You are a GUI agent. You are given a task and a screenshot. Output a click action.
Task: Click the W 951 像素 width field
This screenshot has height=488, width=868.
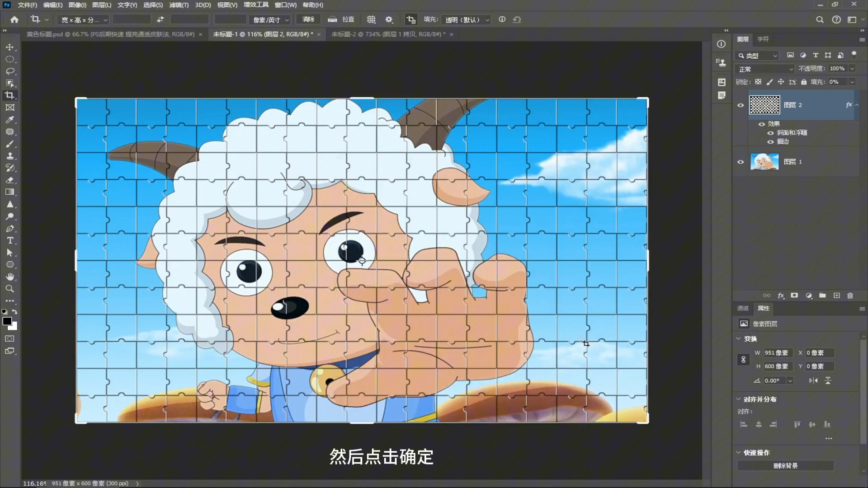pyautogui.click(x=778, y=353)
